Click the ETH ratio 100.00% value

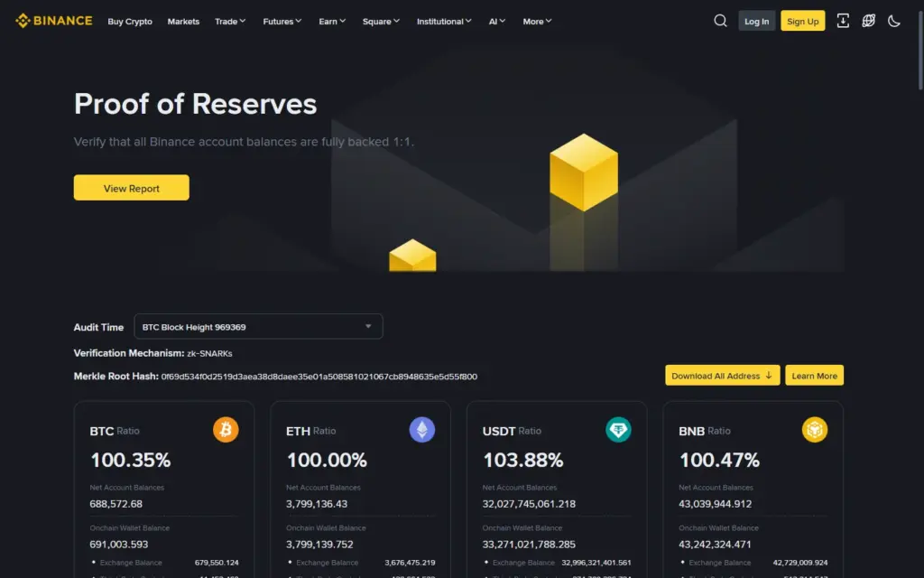327,460
